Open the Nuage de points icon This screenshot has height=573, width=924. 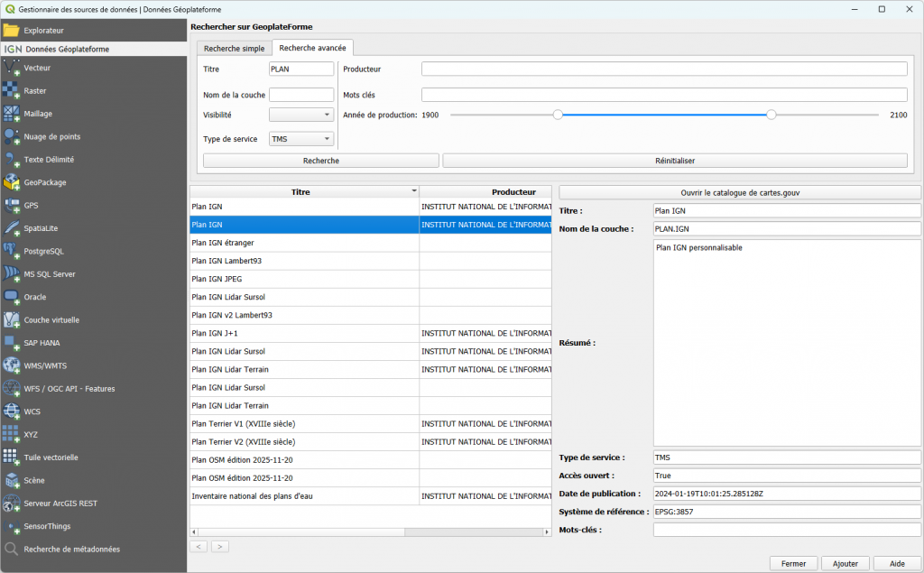12,136
